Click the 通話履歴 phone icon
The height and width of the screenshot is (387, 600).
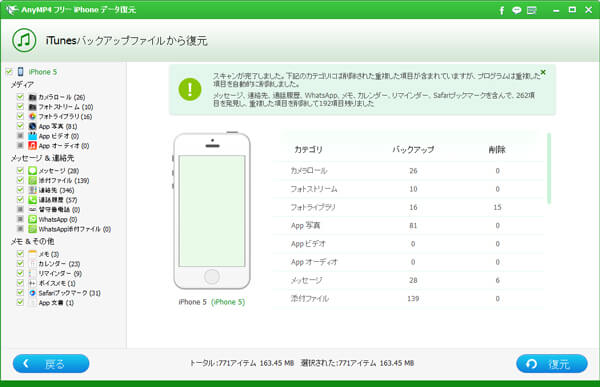(x=33, y=200)
